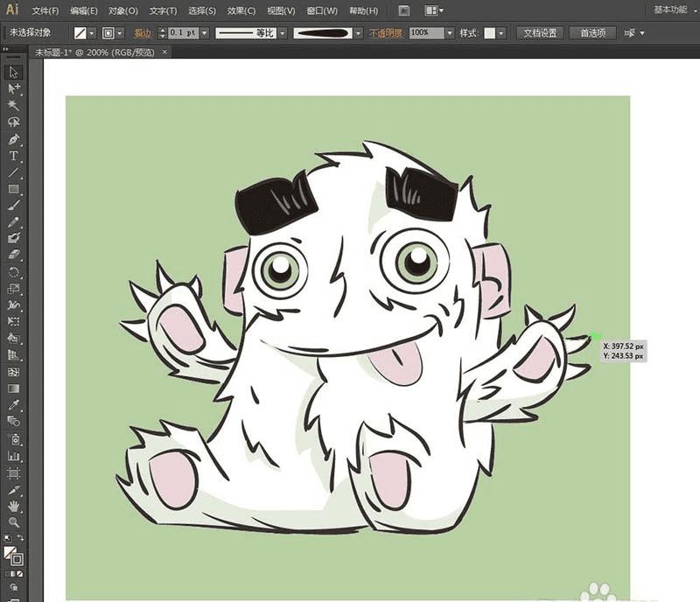Select the Eyedropper tool
The height and width of the screenshot is (602, 700).
click(13, 405)
